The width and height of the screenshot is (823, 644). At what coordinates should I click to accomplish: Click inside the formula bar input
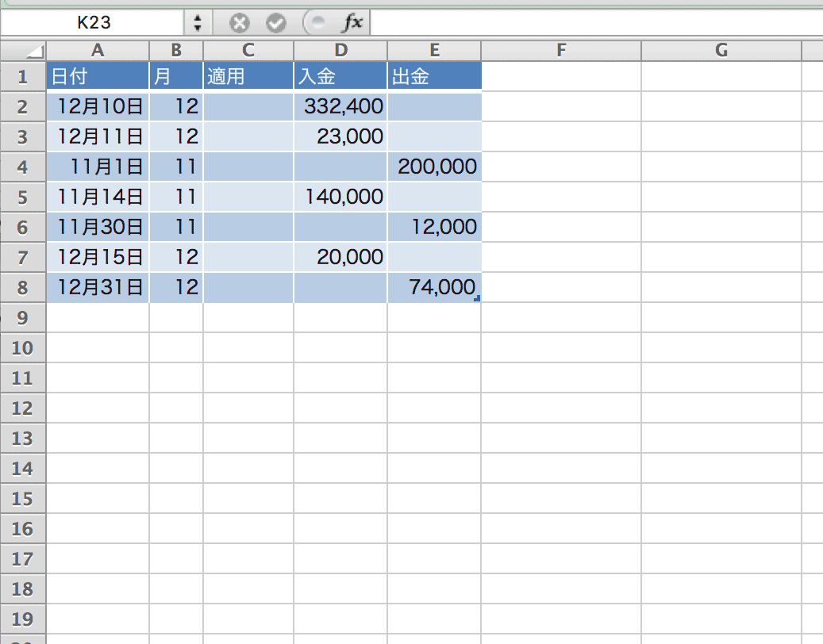click(x=595, y=23)
